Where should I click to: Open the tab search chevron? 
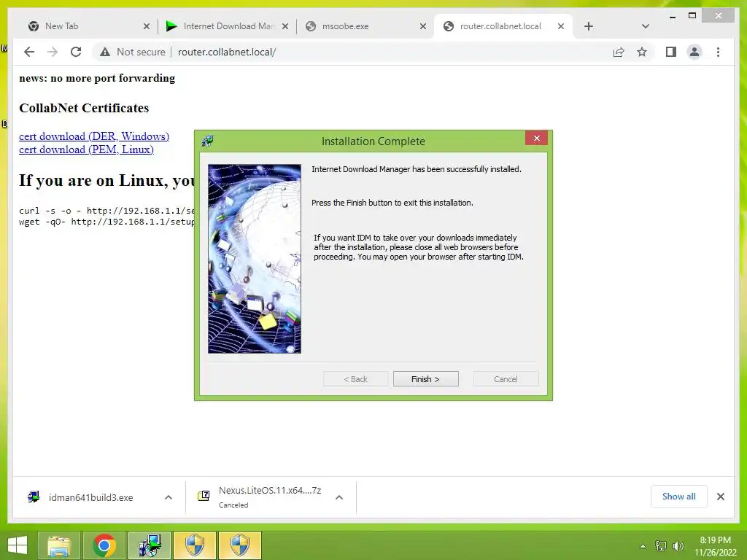645,26
